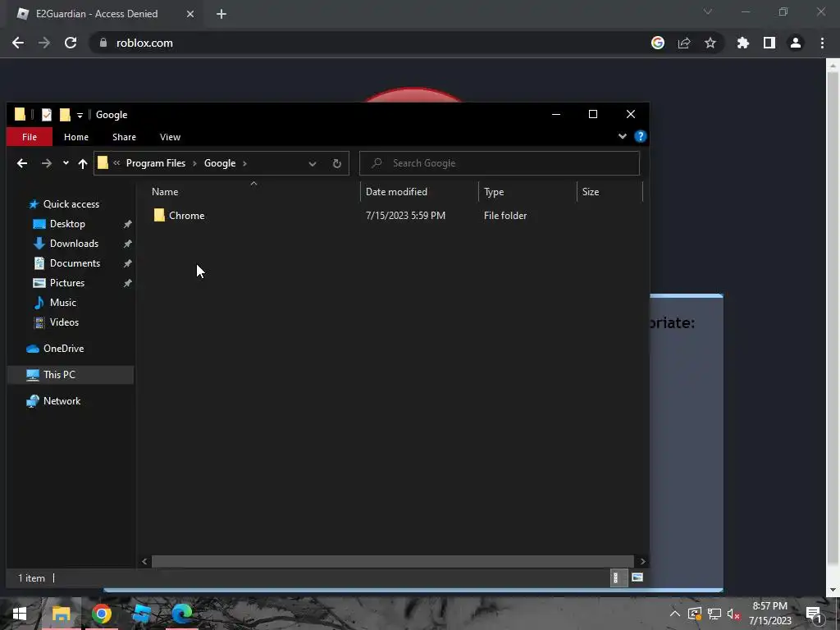Click the Search Google field
Screen dimensions: 840x630
(x=500, y=163)
